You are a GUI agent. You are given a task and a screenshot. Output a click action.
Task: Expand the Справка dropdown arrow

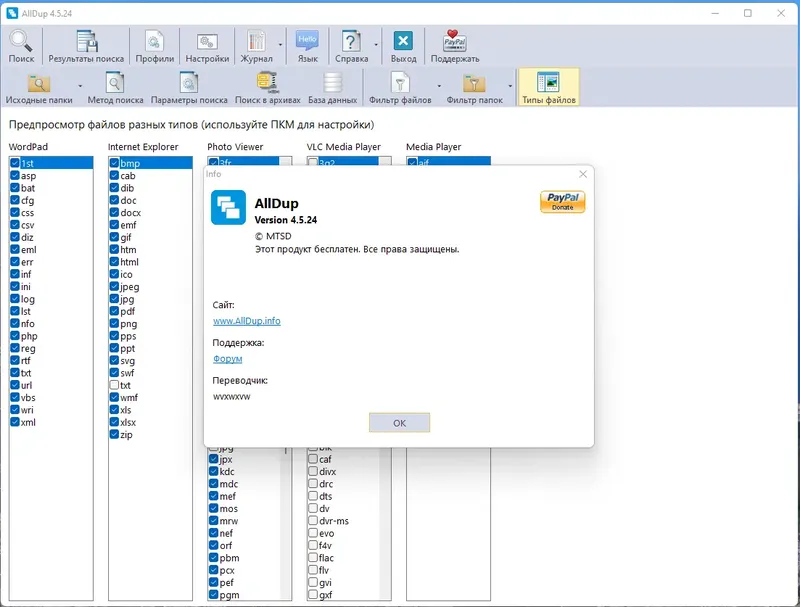(376, 45)
